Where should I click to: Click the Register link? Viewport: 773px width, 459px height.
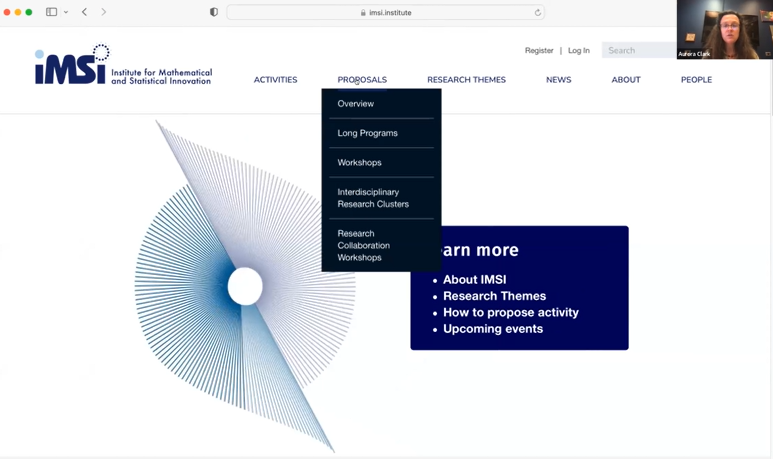coord(539,50)
